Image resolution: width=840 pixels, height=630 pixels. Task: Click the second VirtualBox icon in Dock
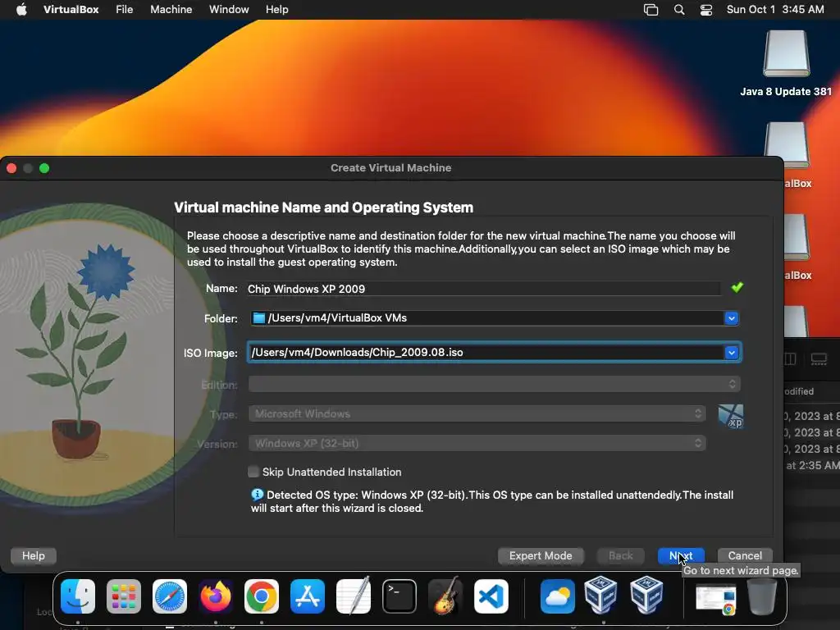tap(646, 595)
